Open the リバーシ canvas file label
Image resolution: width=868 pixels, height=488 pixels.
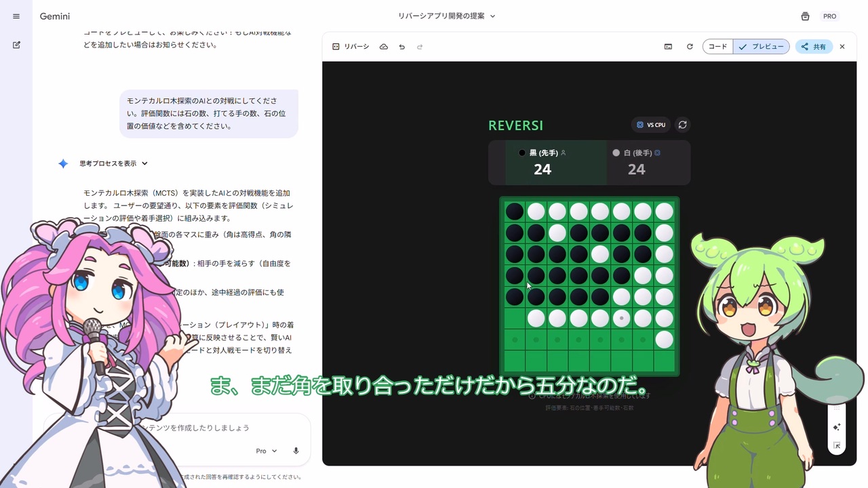(351, 47)
